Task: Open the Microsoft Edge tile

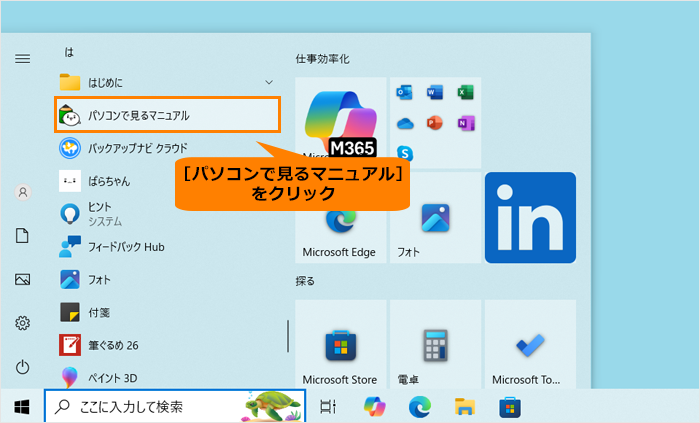Action: [341, 218]
